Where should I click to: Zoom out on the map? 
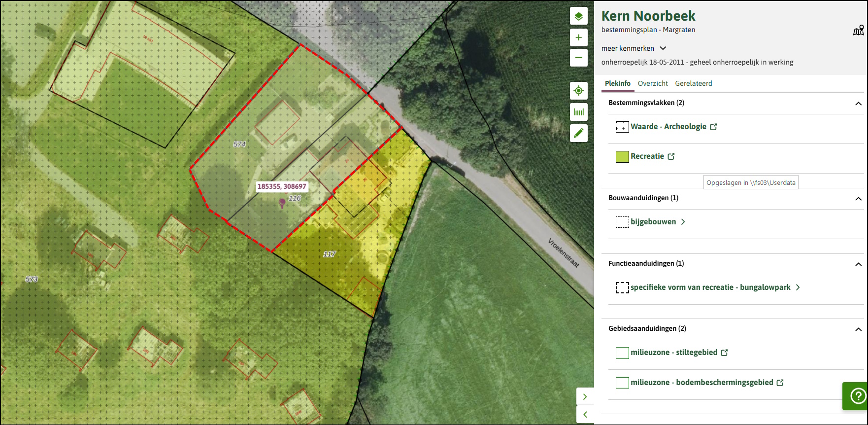tap(579, 58)
